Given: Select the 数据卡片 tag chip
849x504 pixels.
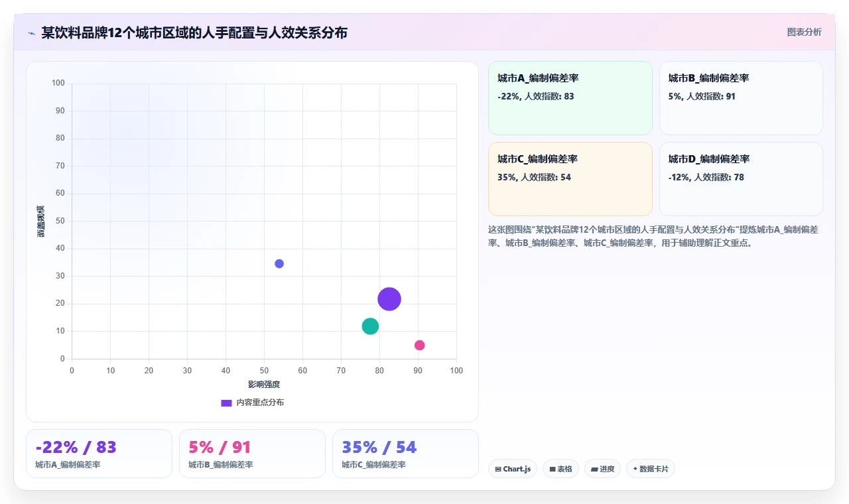Looking at the screenshot, I should pos(651,469).
